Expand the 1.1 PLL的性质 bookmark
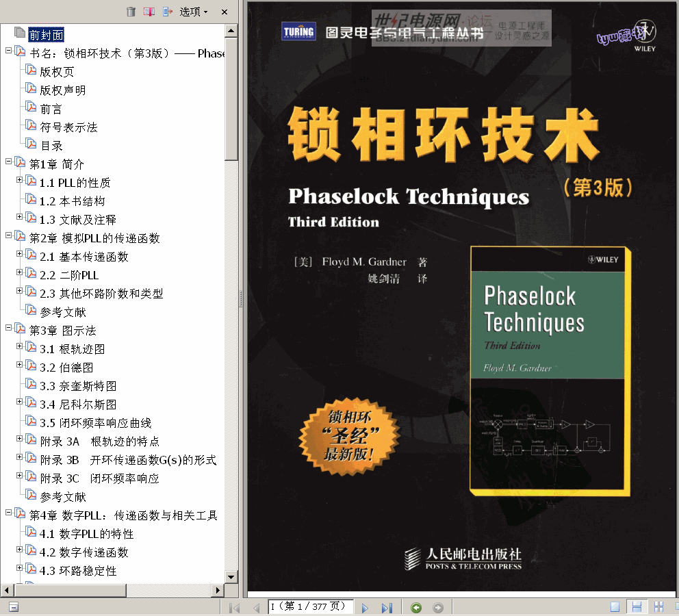The width and height of the screenshot is (679, 616). click(19, 179)
